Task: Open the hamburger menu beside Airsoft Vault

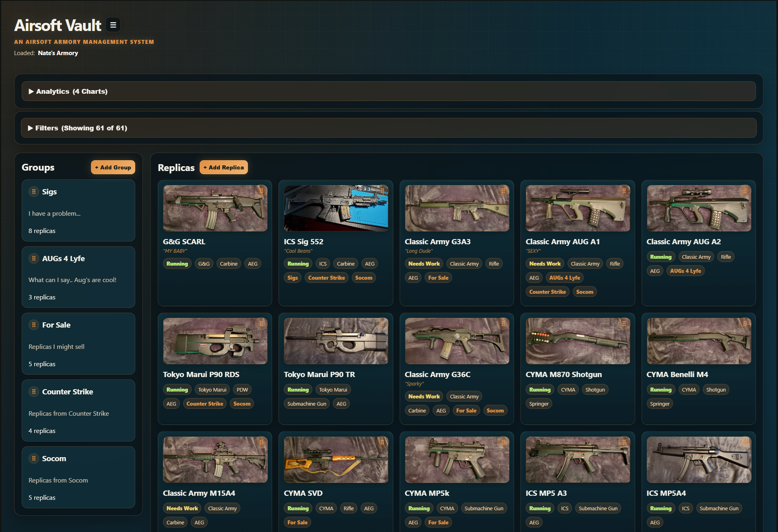Action: click(113, 25)
